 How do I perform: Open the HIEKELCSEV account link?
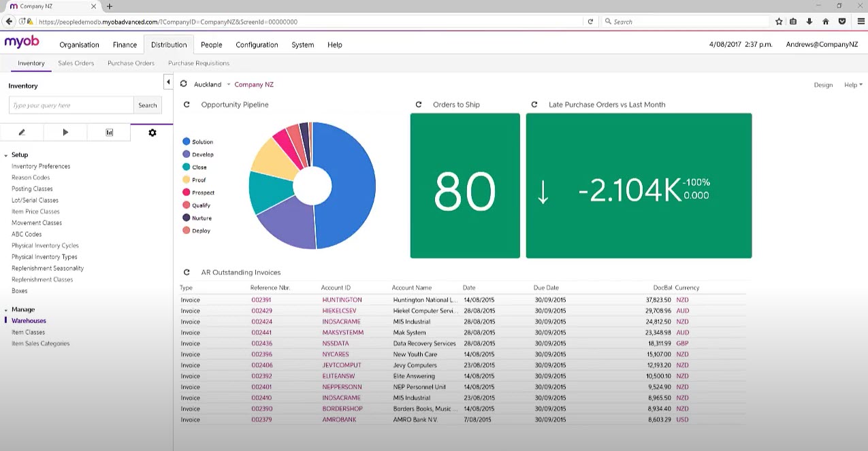click(339, 311)
